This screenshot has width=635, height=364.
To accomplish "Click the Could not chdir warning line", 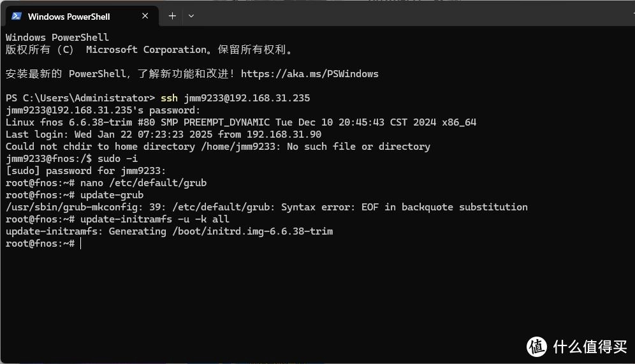I will coord(218,147).
